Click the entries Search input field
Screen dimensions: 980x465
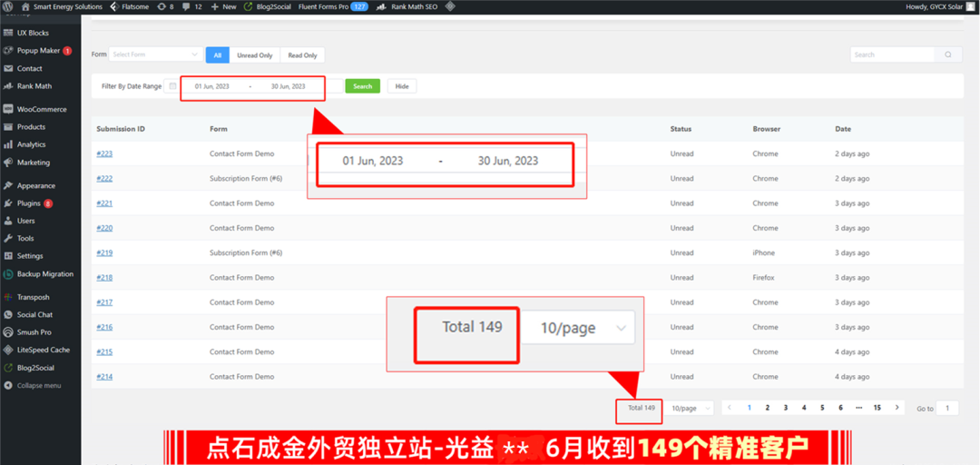coord(893,54)
